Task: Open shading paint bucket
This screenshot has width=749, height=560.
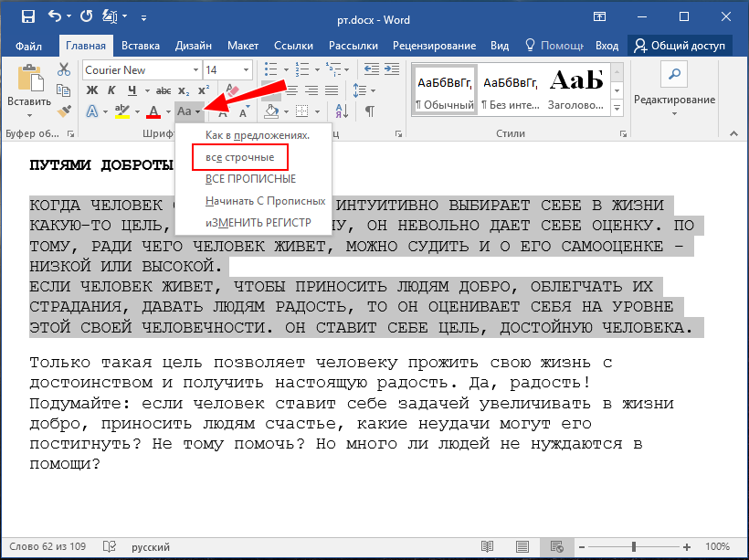Action: [271, 111]
